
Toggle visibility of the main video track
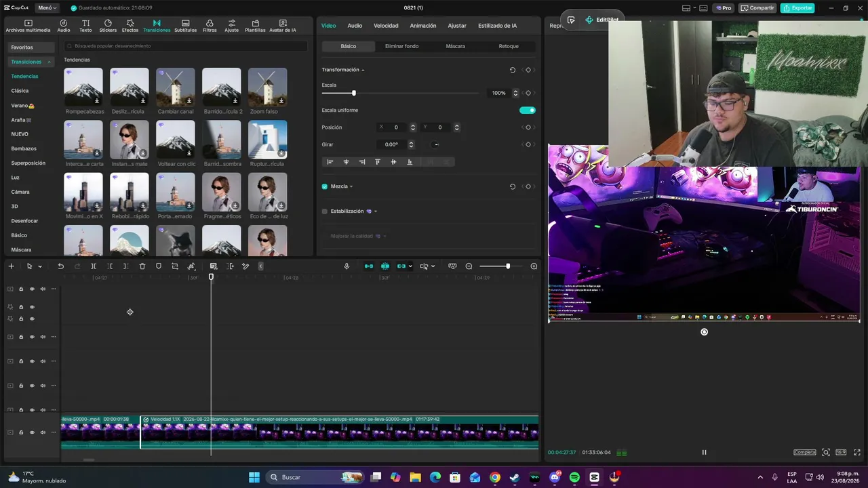[x=32, y=432]
